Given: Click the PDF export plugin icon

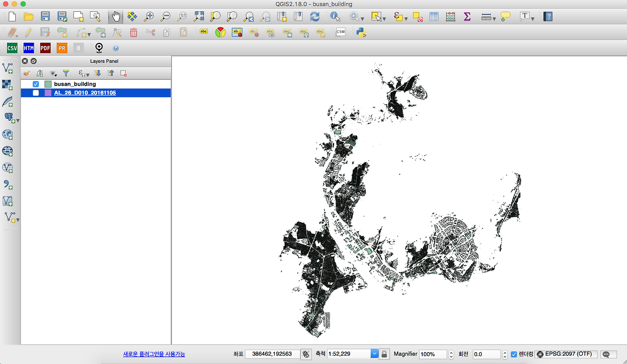Looking at the screenshot, I should 45,48.
